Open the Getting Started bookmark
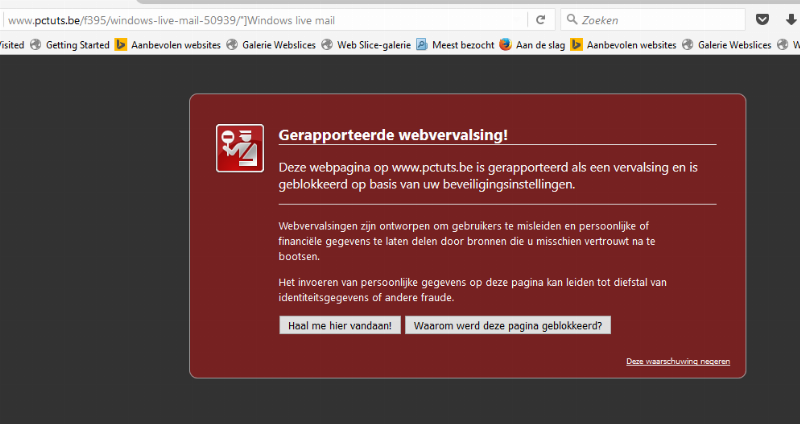This screenshot has width=800, height=424. [x=77, y=44]
